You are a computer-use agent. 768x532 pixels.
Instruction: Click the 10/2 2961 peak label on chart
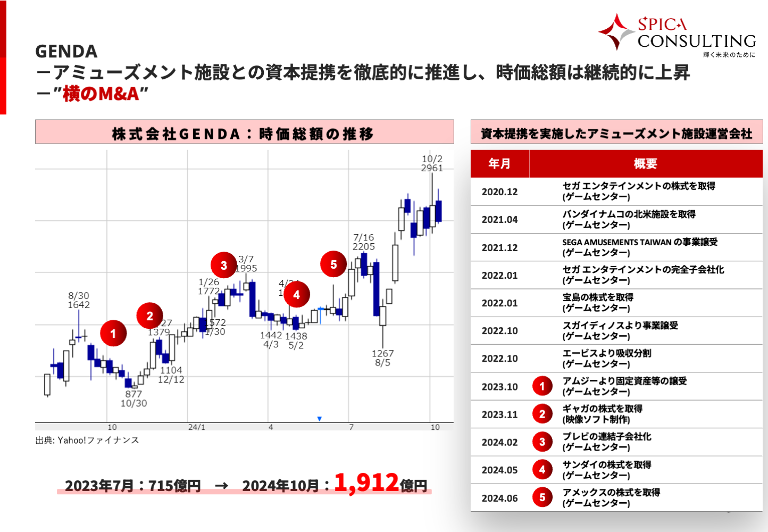pos(432,163)
